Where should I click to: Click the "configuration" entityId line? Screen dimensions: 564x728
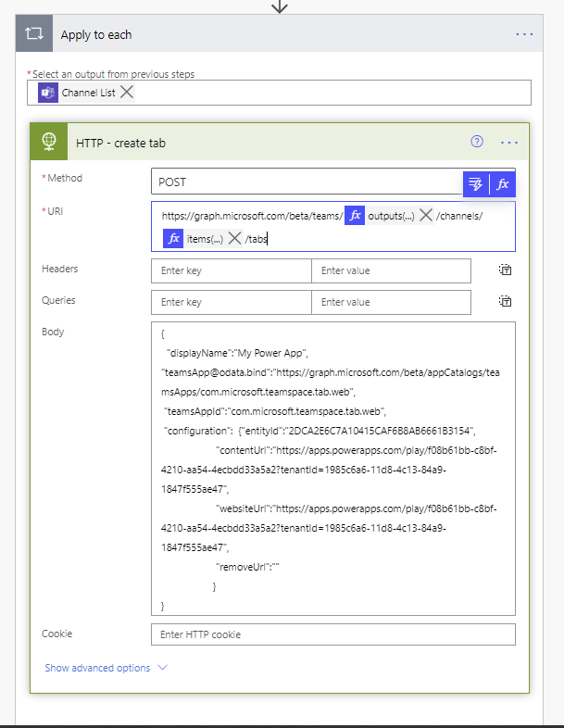320,431
